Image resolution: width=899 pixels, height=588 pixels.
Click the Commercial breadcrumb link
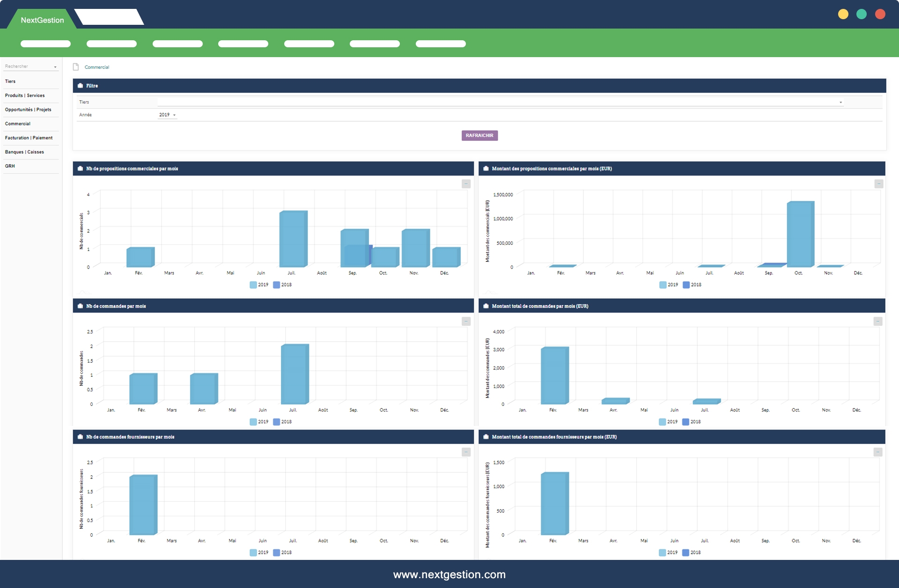pyautogui.click(x=96, y=67)
